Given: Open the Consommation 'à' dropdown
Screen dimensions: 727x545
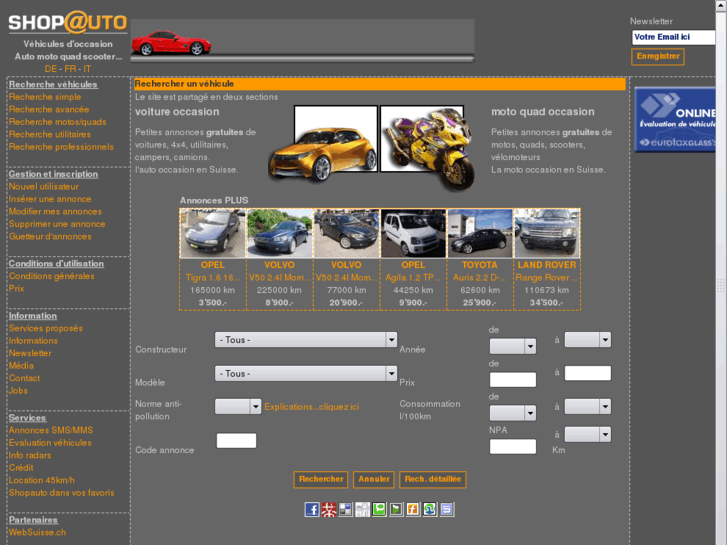Looking at the screenshot, I should click(587, 407).
